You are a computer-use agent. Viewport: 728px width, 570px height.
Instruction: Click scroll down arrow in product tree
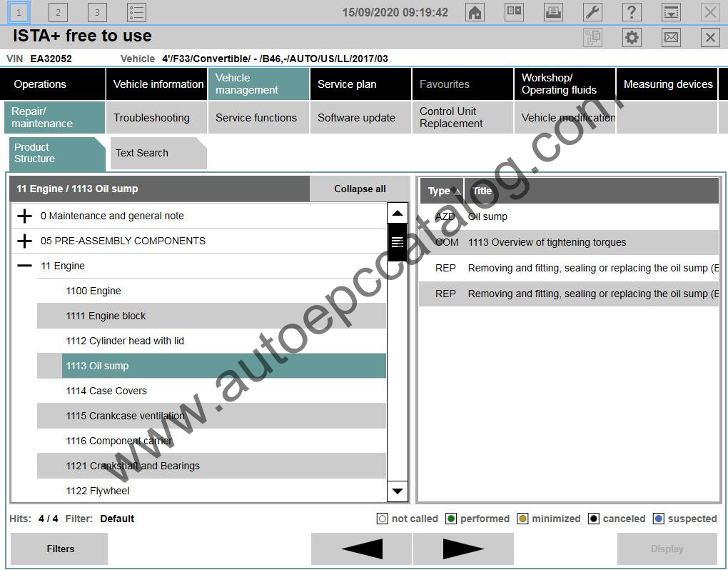coord(398,491)
